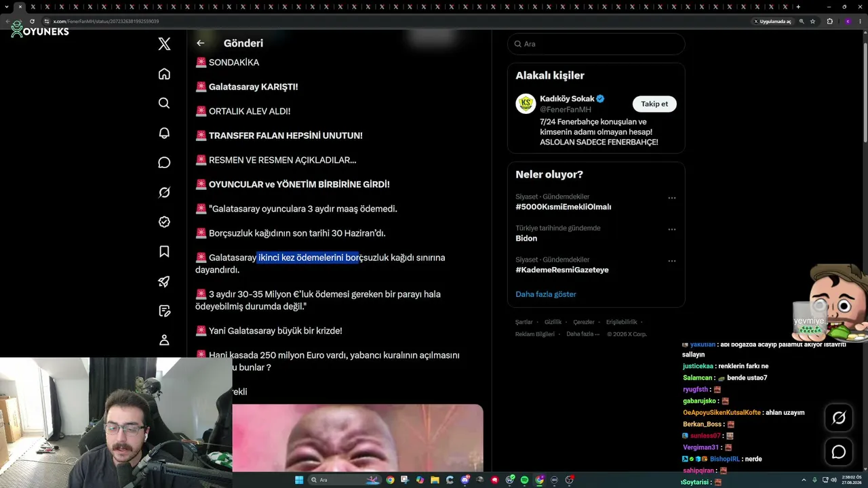This screenshot has height=488, width=868.
Task: Open the verified badge Premium icon
Action: tap(164, 222)
